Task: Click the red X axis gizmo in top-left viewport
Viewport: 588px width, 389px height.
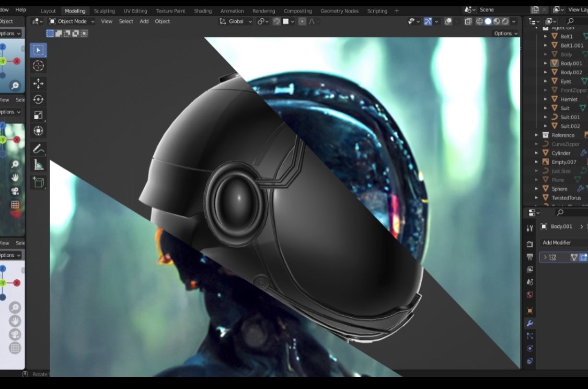Action: (x=17, y=61)
